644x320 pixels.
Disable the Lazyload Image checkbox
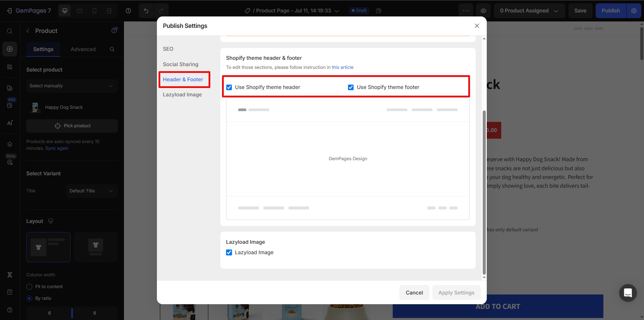(x=229, y=253)
